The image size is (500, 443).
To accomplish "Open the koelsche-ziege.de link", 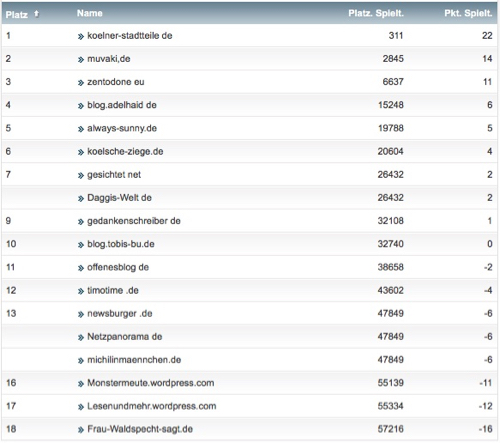I will [125, 152].
